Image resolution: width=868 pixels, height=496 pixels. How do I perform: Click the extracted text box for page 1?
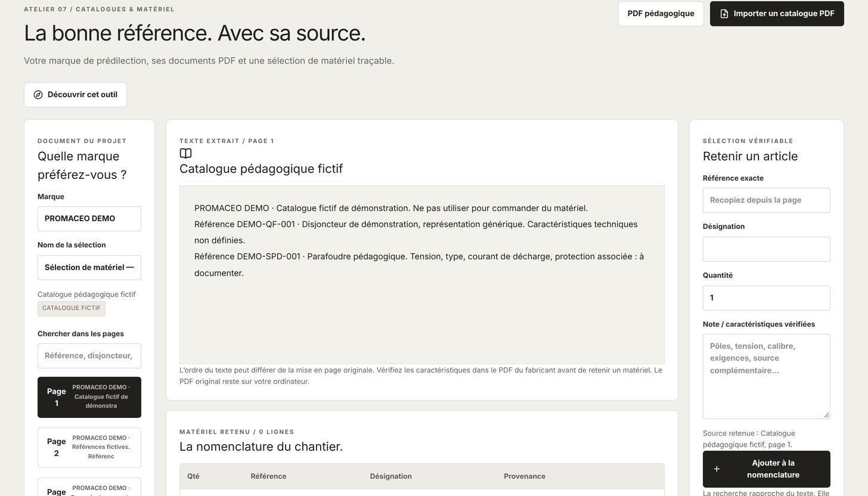(422, 275)
